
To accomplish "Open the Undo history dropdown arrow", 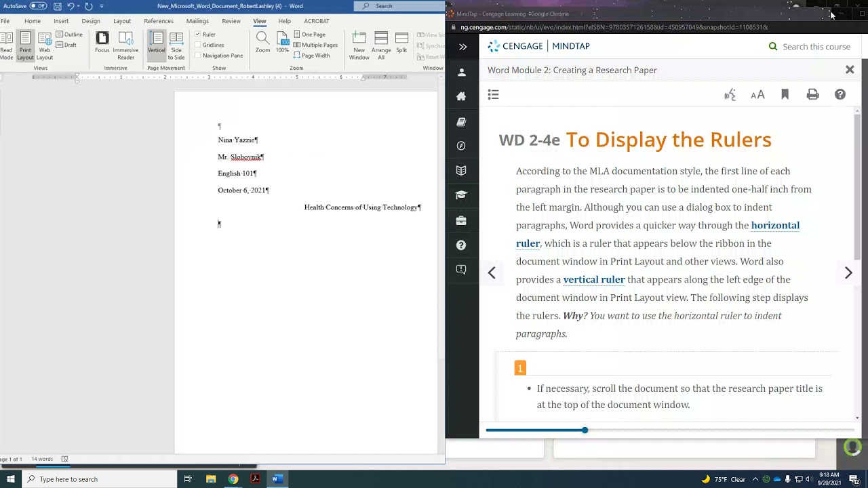I will click(78, 6).
